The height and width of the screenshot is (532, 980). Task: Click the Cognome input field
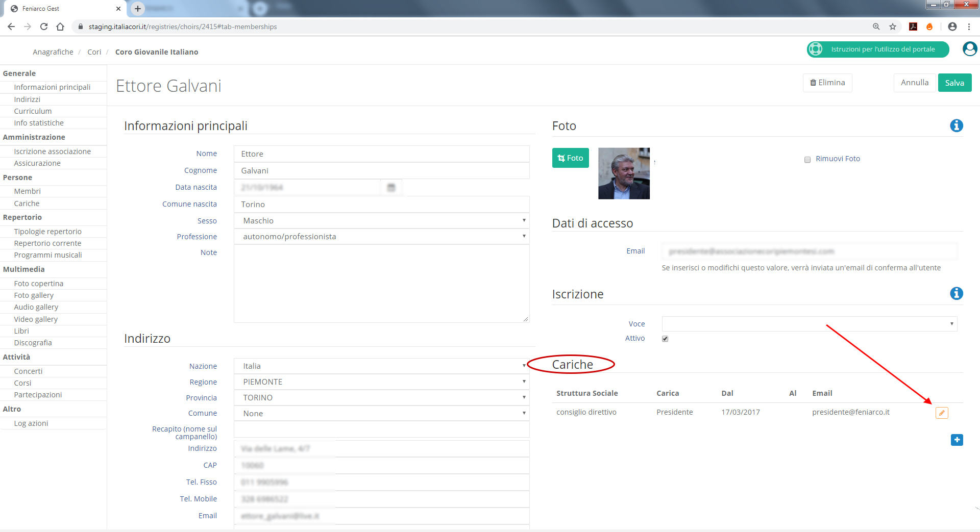(381, 171)
